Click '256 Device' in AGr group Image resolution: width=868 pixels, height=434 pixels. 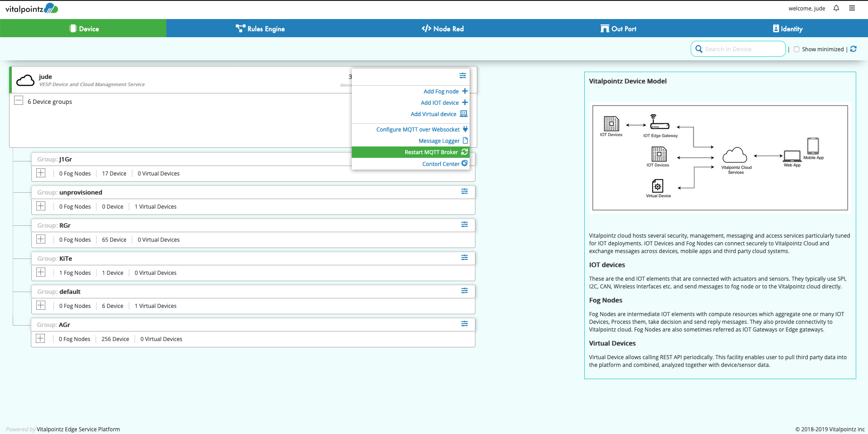point(115,339)
